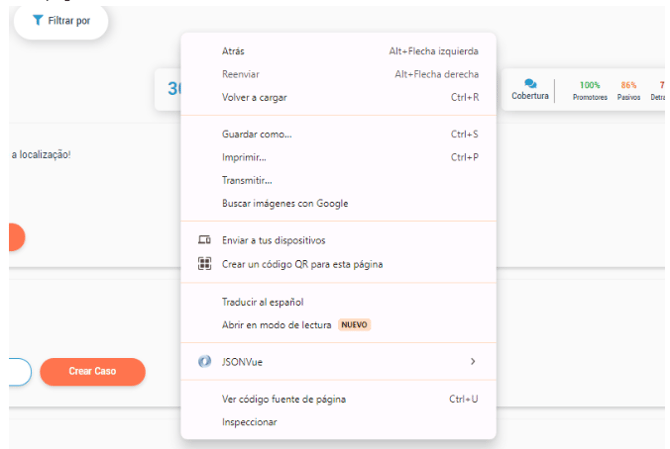
Task: Open Abrir en modo de lectura
Action: [x=338, y=325]
